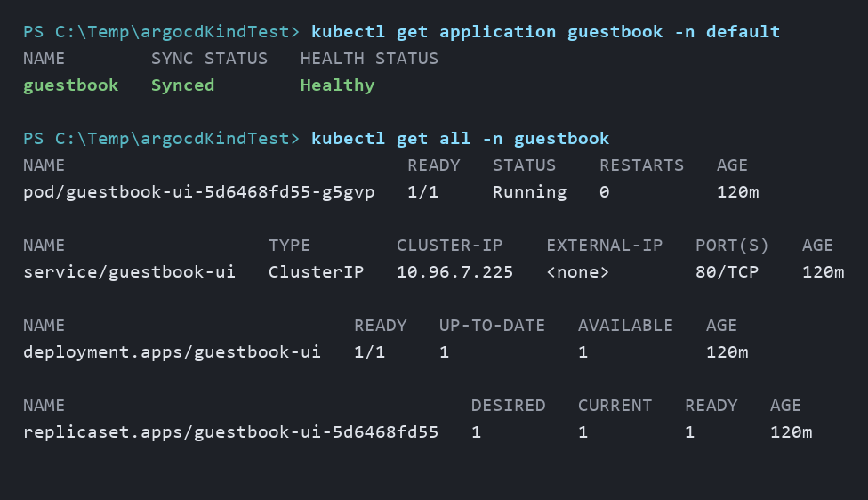The image size is (868, 500).
Task: Click the green 'Synced' status value
Action: click(x=182, y=85)
